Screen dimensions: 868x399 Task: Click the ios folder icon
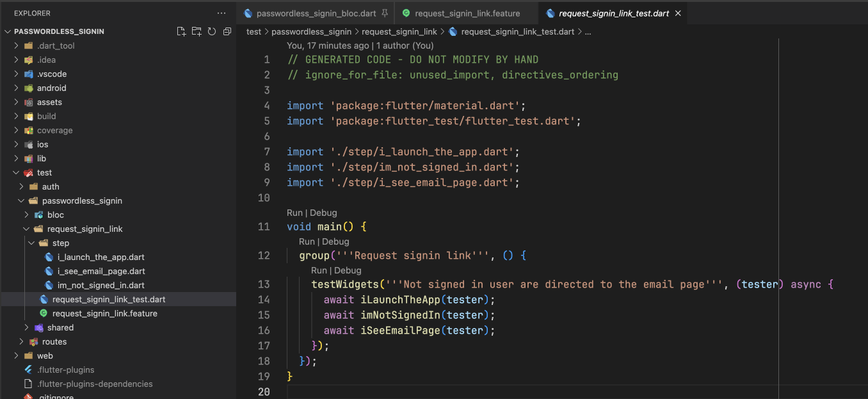[28, 144]
